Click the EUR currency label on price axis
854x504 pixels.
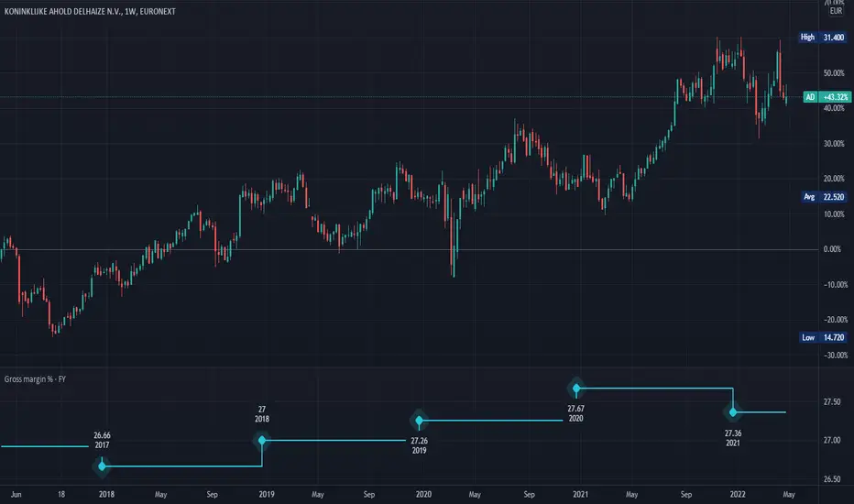[x=836, y=11]
